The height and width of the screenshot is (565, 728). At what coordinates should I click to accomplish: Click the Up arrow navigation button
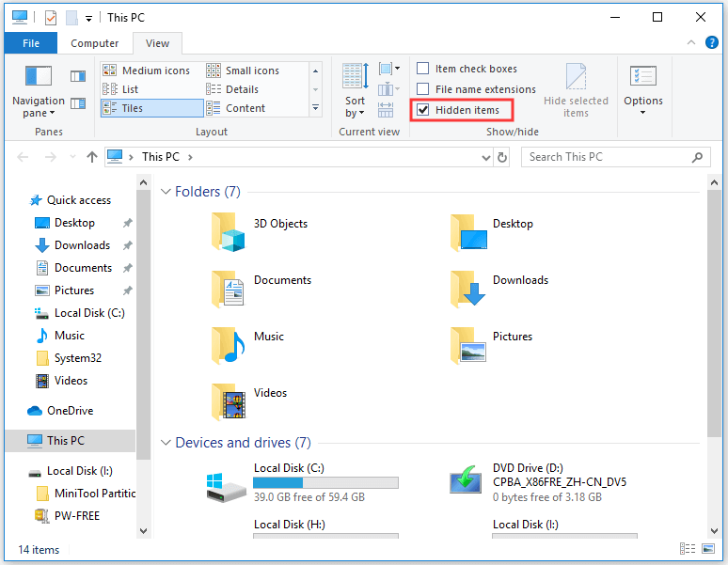click(91, 157)
